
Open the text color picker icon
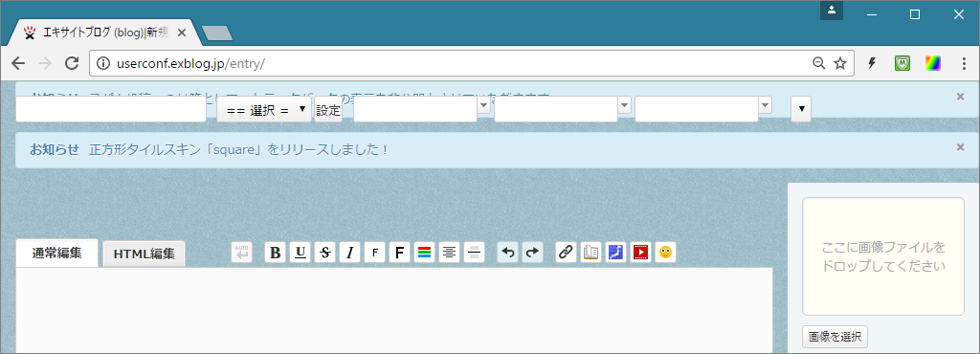424,253
